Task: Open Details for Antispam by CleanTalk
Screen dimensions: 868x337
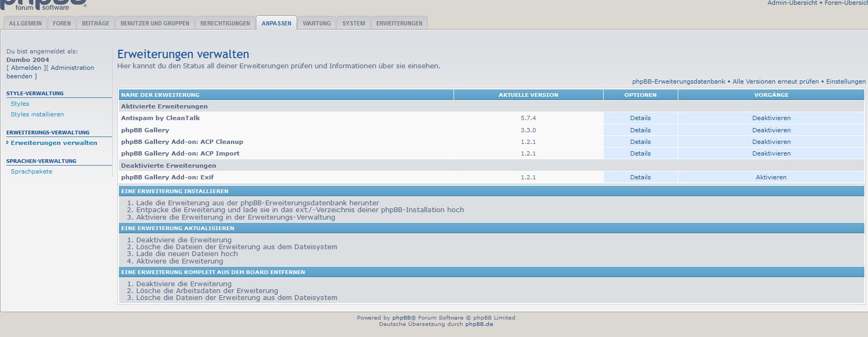Action: click(x=640, y=118)
